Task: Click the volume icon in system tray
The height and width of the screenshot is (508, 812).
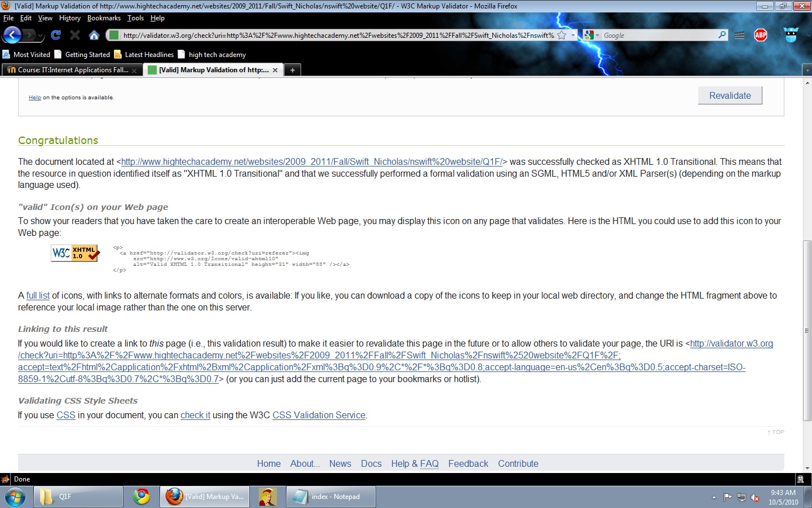Action: [754, 497]
